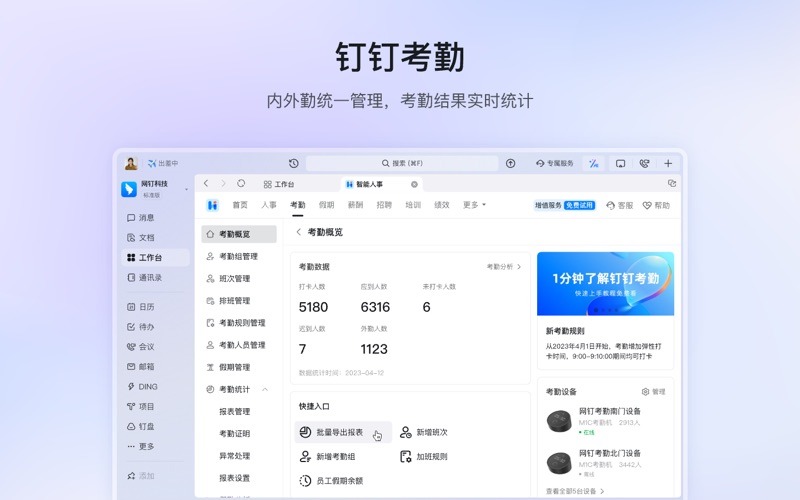Open DING in the left sidebar
The image size is (800, 500).
(142, 387)
